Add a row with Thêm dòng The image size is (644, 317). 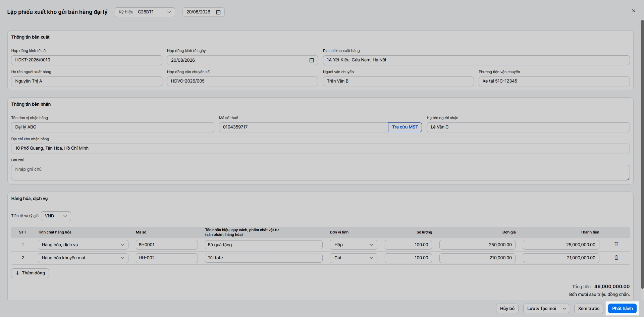pyautogui.click(x=30, y=273)
